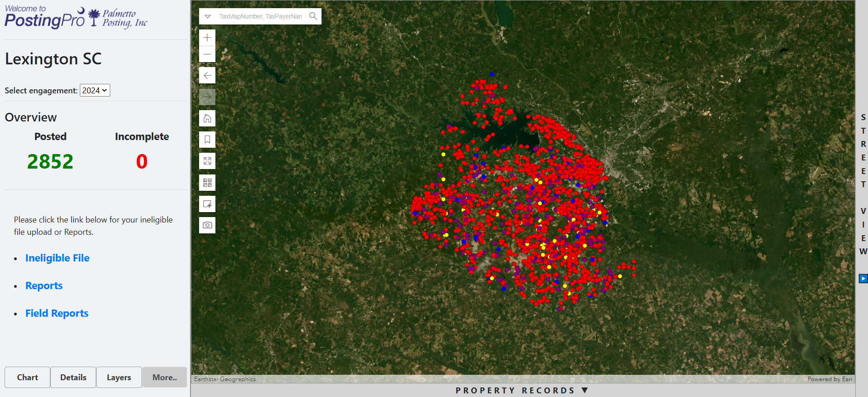
Task: Open the Field Reports link
Action: [x=57, y=313]
